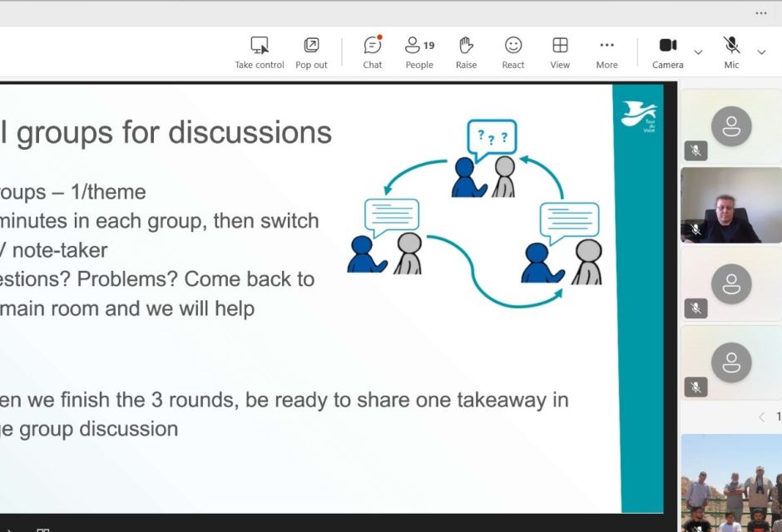The width and height of the screenshot is (782, 532).
Task: Toggle the Camera on or off
Action: [x=667, y=52]
